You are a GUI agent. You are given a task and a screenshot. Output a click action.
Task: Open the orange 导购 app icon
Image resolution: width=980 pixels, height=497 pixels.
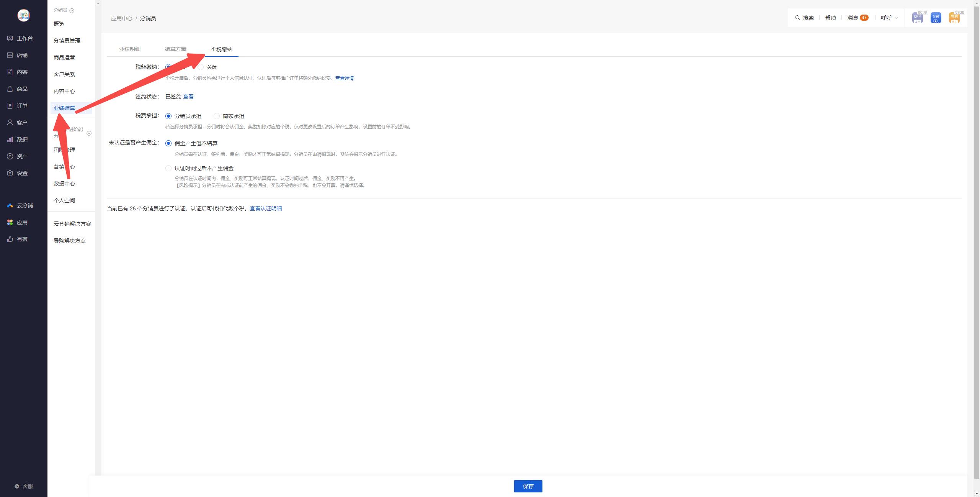click(954, 18)
